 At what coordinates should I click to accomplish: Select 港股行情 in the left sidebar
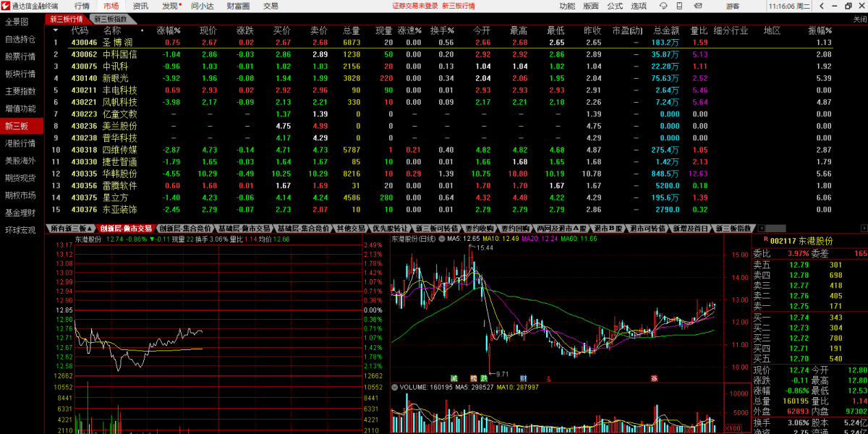20,143
